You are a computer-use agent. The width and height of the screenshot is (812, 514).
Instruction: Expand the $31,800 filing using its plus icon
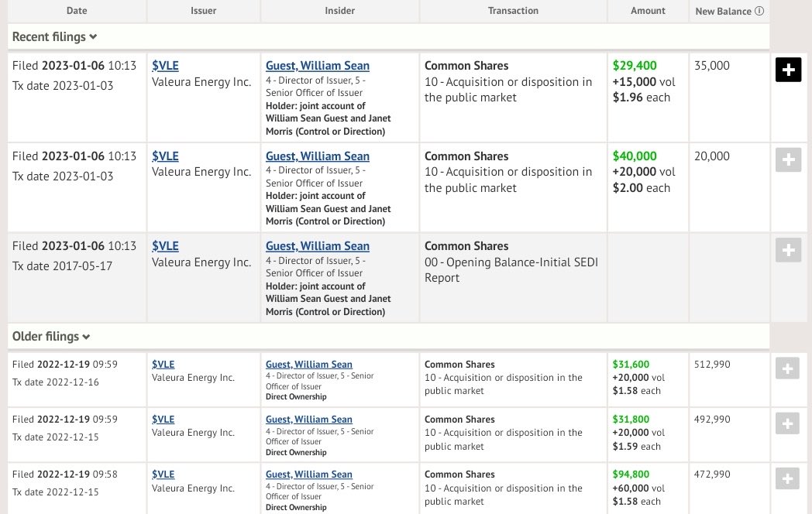point(788,423)
